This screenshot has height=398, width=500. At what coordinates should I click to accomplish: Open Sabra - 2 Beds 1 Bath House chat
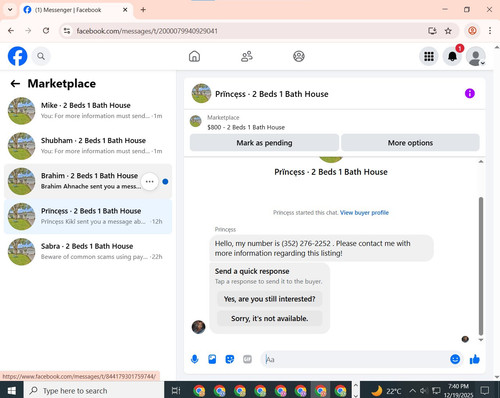pyautogui.click(x=88, y=252)
